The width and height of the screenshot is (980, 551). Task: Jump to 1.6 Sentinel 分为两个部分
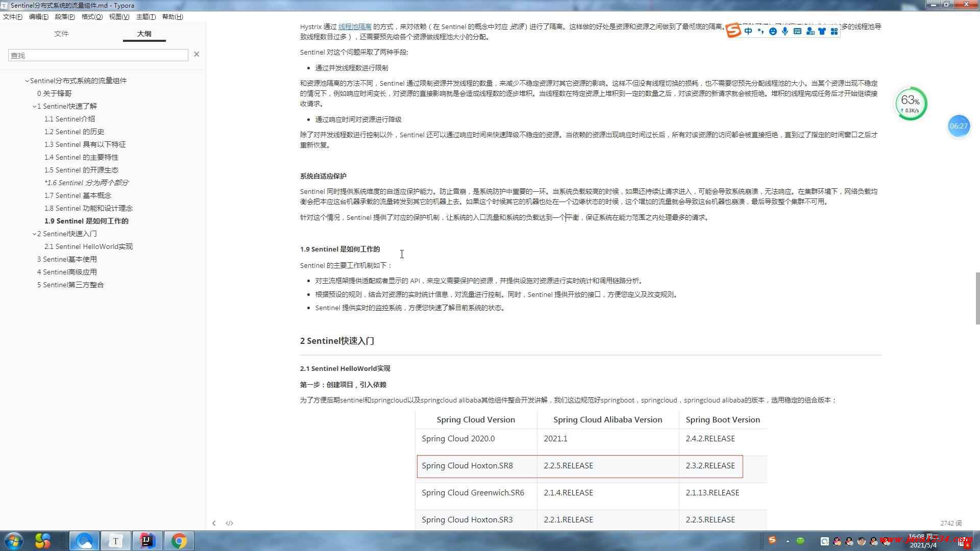click(x=86, y=183)
